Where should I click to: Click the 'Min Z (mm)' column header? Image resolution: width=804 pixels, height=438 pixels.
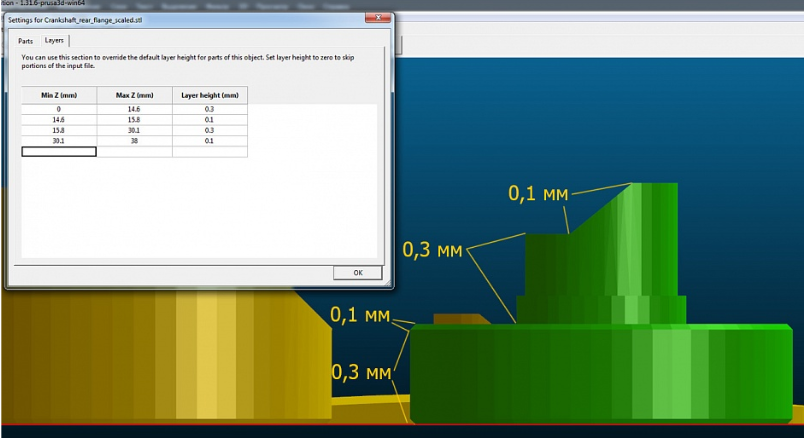[59, 95]
